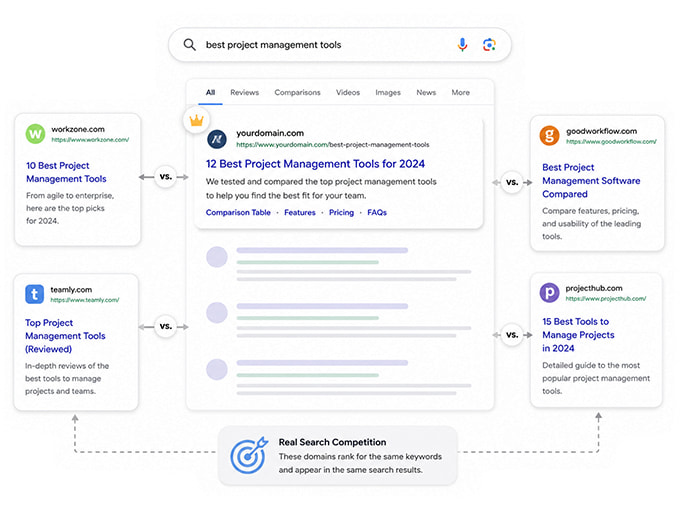Image resolution: width=680 pixels, height=510 pixels.
Task: Open the Images tab
Action: 388,92
